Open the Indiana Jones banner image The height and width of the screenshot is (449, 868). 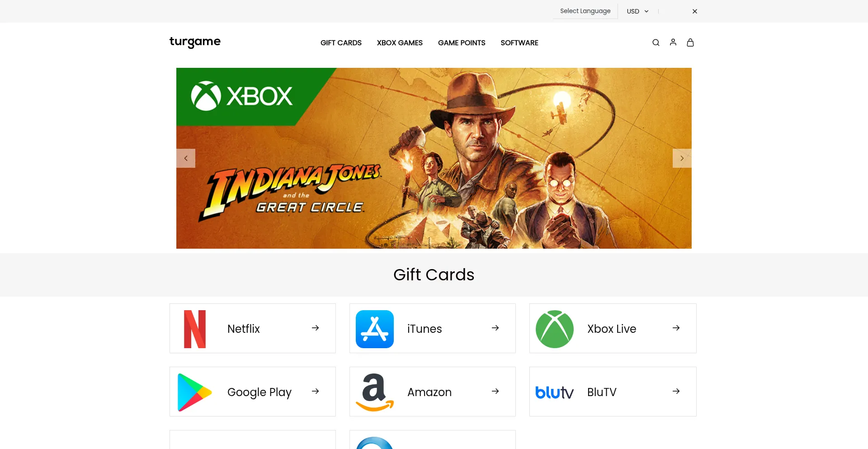click(434, 158)
